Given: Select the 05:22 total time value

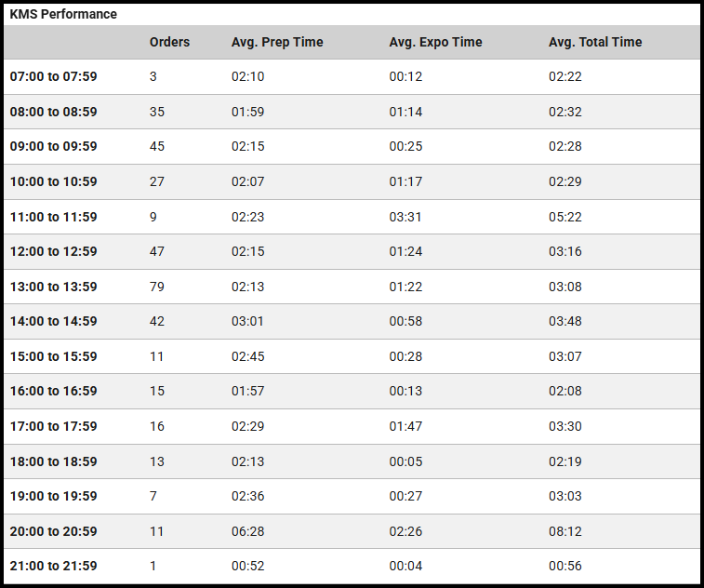Looking at the screenshot, I should (x=565, y=217).
